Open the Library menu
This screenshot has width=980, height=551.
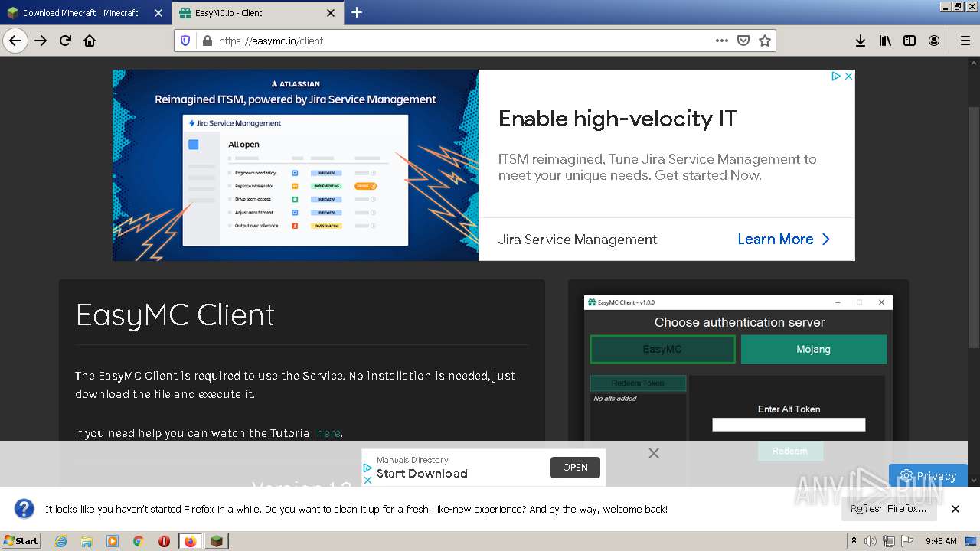[885, 41]
